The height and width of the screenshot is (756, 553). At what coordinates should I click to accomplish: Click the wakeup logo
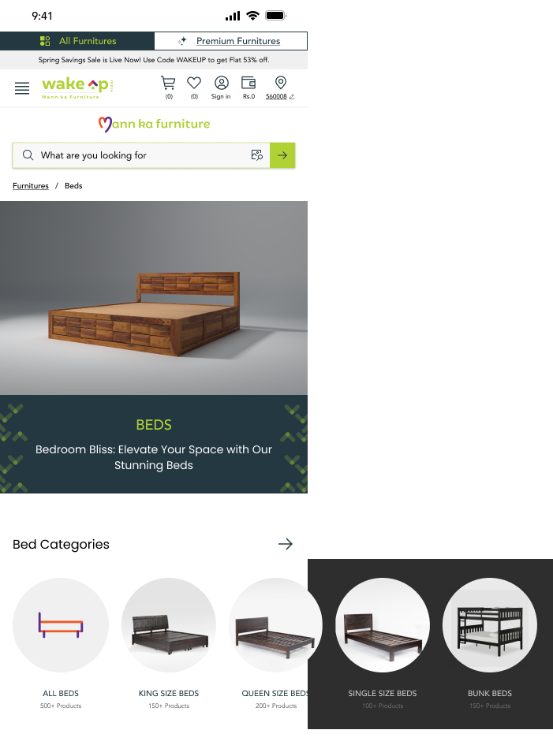click(x=77, y=88)
